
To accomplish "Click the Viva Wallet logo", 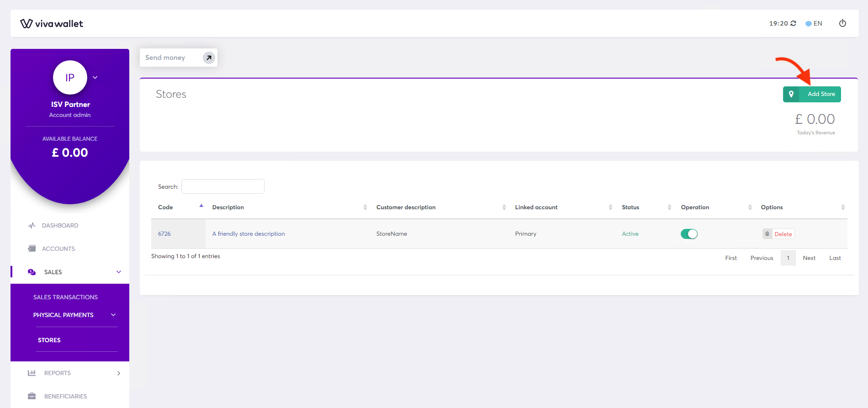I will (x=52, y=23).
